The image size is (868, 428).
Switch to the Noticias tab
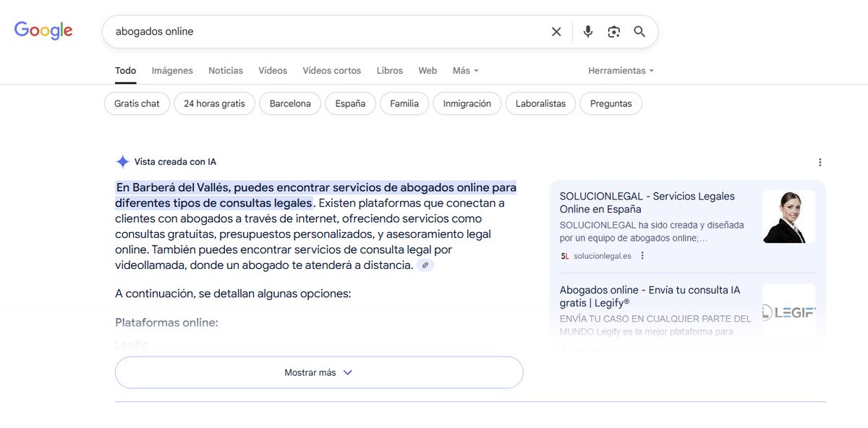coord(226,71)
